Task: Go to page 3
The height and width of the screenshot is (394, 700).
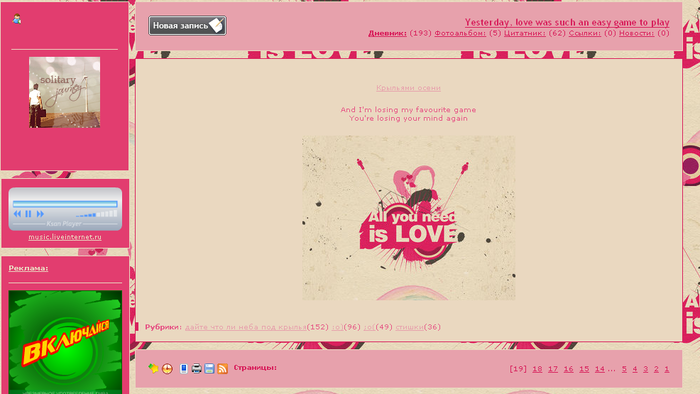Action: click(646, 369)
